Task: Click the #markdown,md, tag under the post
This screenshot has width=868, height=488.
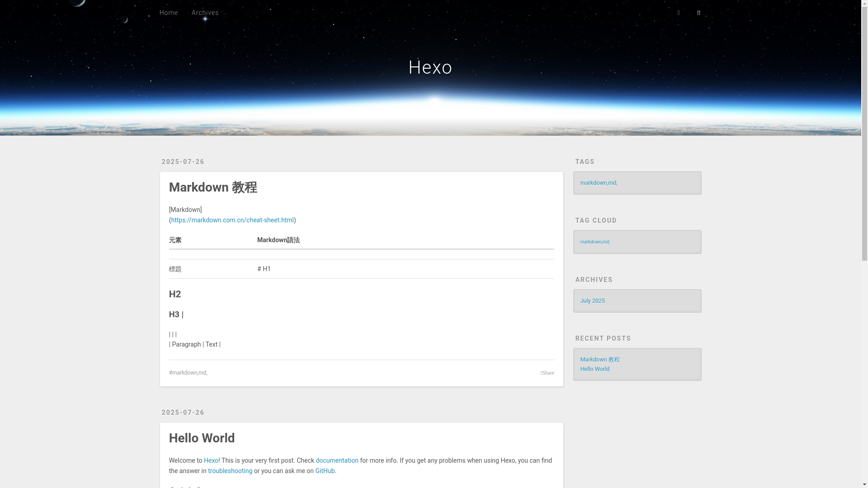Action: point(188,373)
